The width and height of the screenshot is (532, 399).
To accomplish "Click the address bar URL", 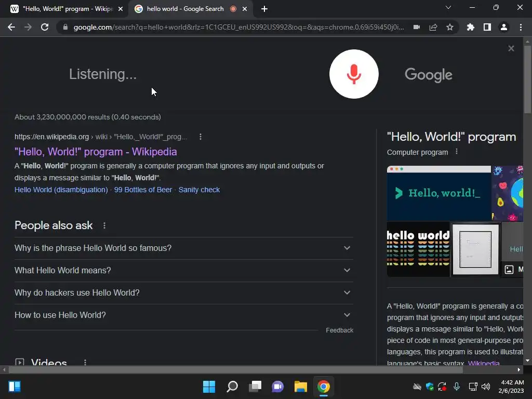I will [x=239, y=27].
